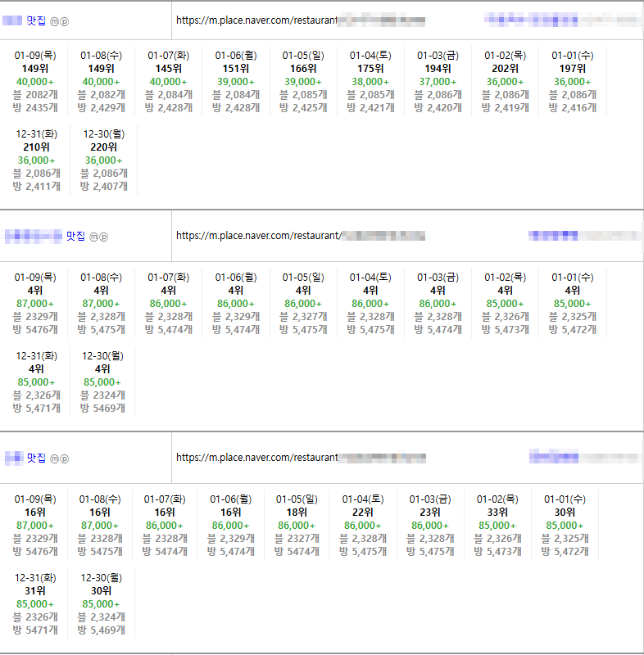This screenshot has height=655, width=644.
Task: Click the 01-03 cell showing rank 23위
Action: (x=430, y=525)
